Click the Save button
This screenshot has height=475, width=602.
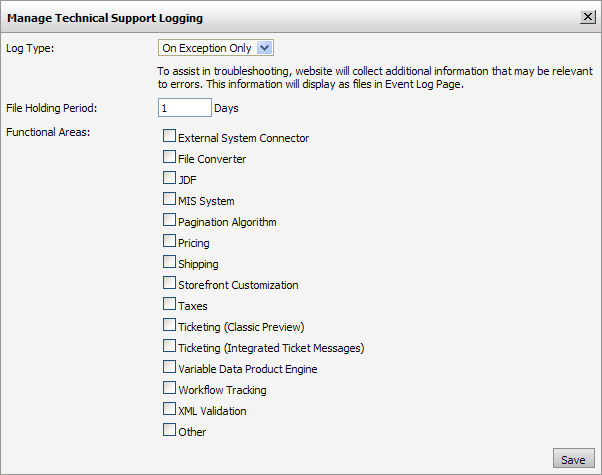[573, 459]
